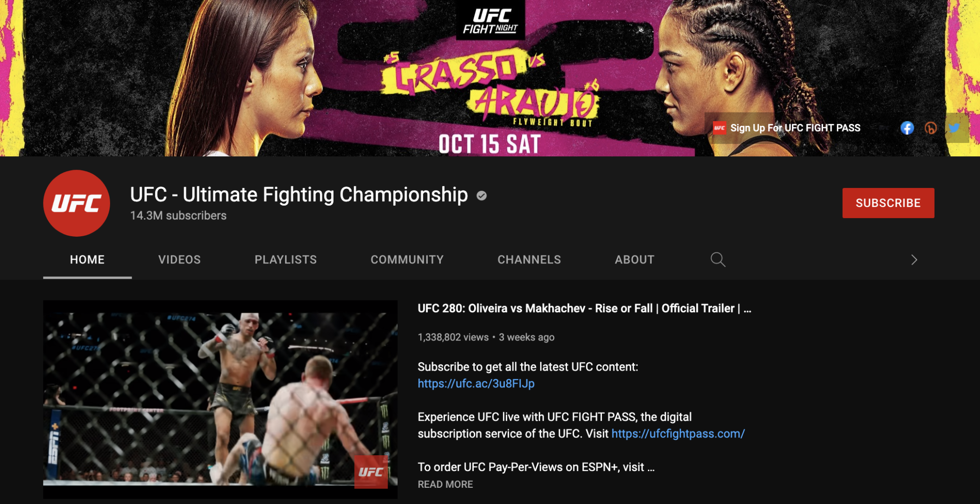980x504 pixels.
Task: Click the orange circular social icon in banner
Action: (x=931, y=128)
